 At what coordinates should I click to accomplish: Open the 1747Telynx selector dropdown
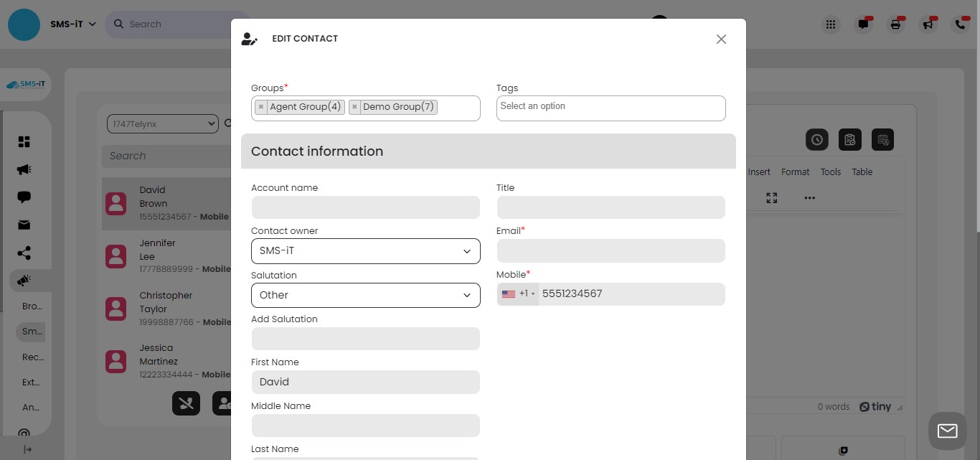[162, 123]
